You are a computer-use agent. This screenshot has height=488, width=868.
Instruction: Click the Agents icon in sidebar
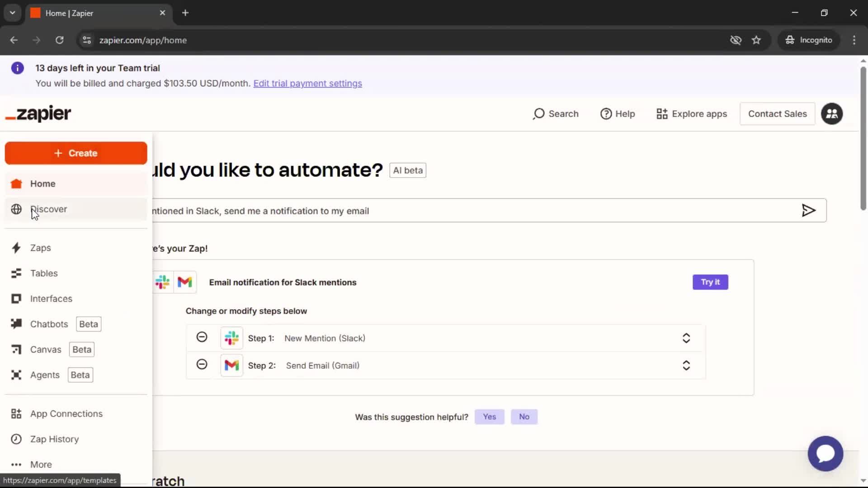(16, 375)
